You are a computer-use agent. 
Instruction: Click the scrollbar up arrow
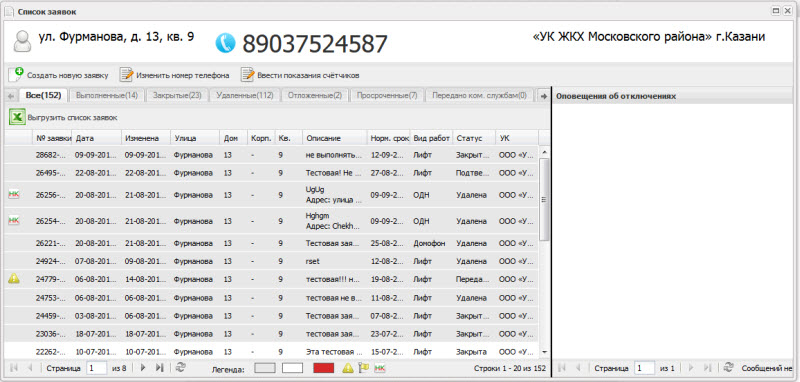coord(544,152)
